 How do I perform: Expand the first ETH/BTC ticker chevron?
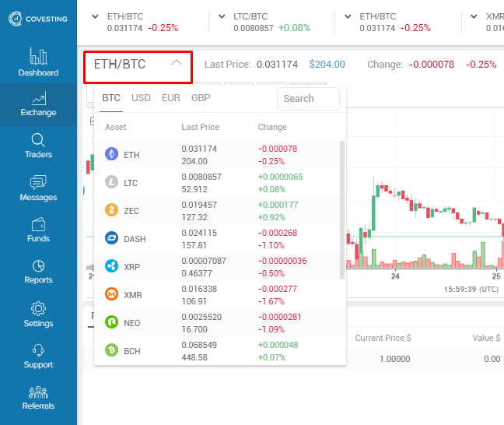tap(95, 16)
